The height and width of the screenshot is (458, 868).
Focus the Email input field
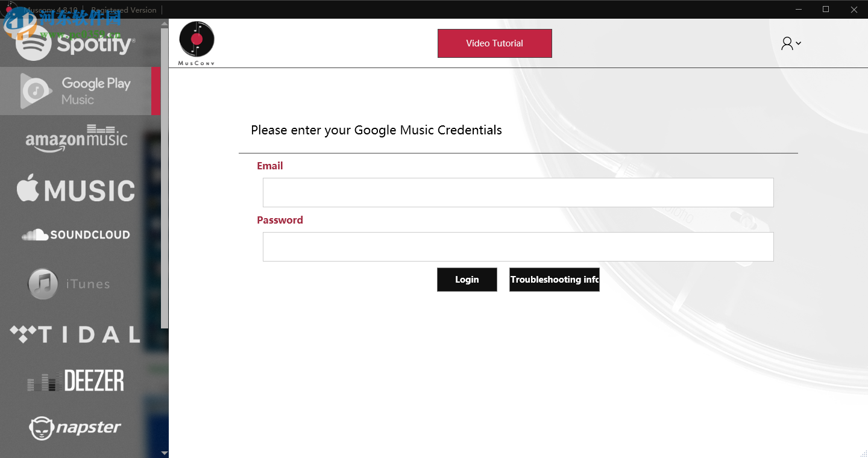[x=518, y=193]
